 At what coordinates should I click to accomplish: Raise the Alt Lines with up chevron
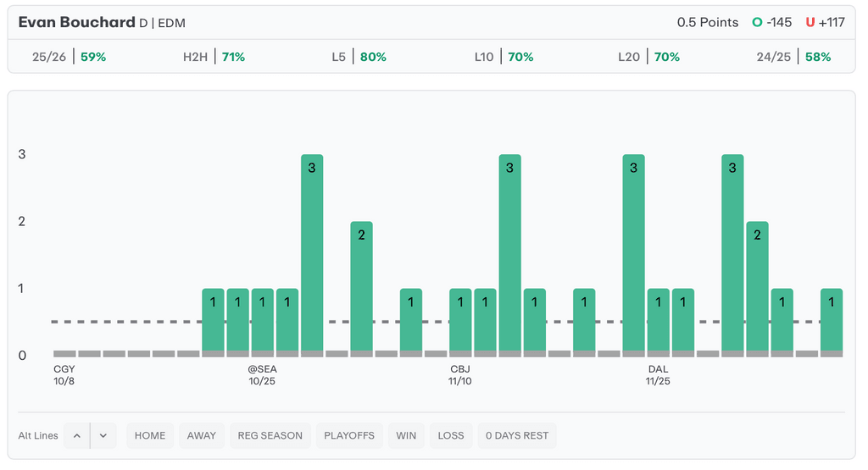76,435
